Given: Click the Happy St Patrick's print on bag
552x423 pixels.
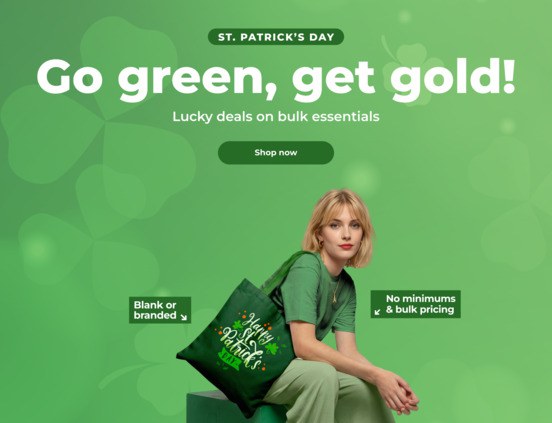Looking at the screenshot, I should pos(245,340).
